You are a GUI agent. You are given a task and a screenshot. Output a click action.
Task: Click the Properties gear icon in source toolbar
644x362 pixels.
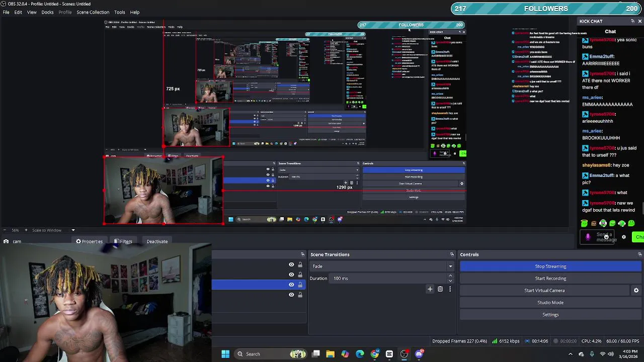78,241
